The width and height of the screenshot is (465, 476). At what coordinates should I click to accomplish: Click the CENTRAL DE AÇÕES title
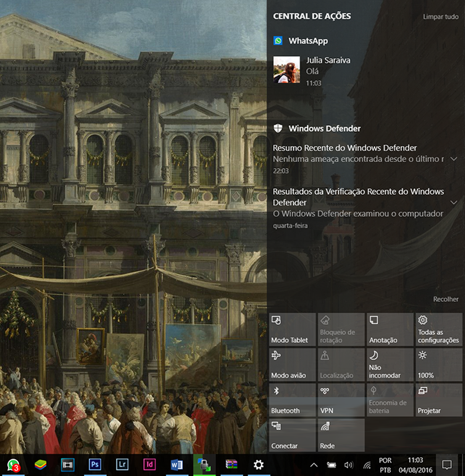(x=312, y=16)
